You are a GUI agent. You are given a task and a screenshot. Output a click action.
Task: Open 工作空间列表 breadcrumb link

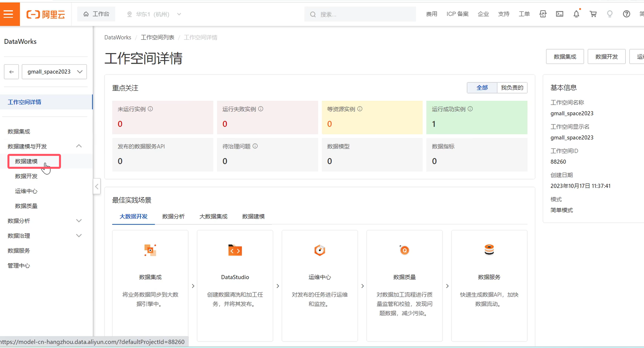157,37
